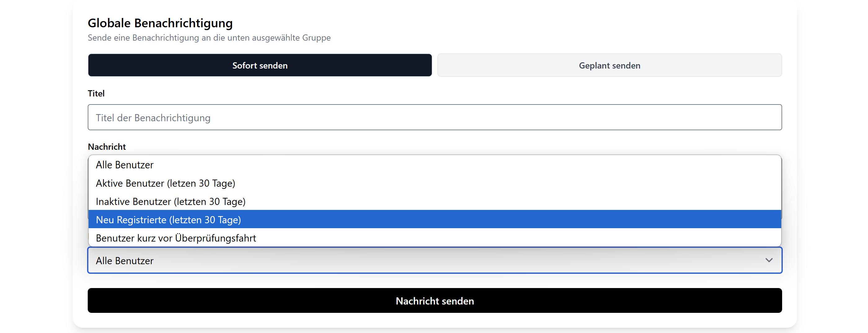Click the recipient group combo box
This screenshot has width=868, height=333.
click(434, 260)
